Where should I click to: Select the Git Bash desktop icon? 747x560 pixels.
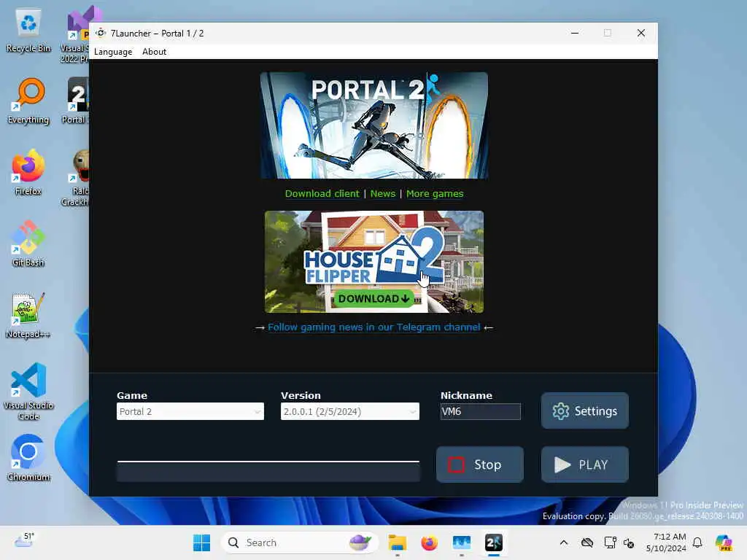point(28,244)
